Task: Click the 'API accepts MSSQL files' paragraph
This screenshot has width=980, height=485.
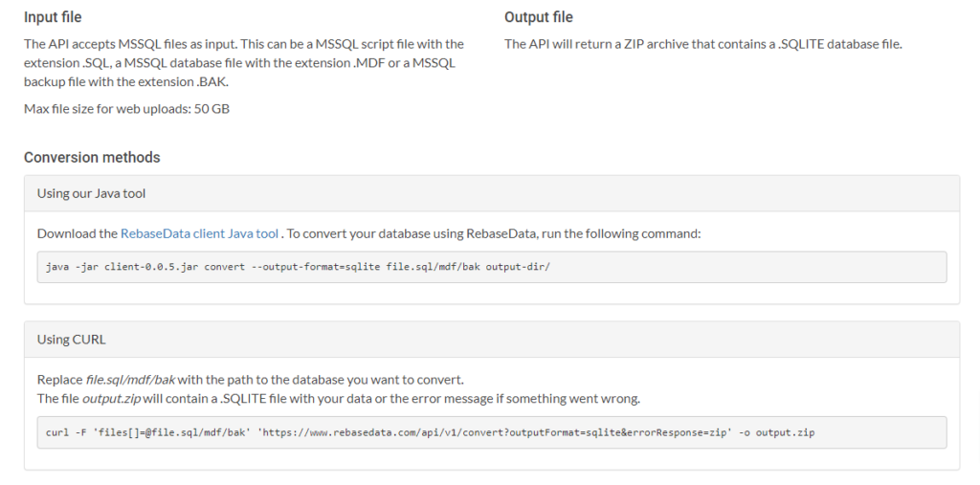Action: click(x=244, y=63)
